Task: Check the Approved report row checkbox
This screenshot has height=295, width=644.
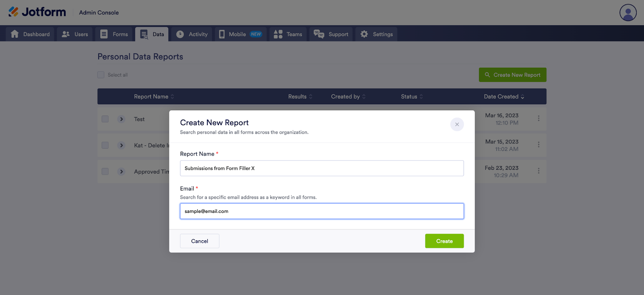Action: [105, 171]
